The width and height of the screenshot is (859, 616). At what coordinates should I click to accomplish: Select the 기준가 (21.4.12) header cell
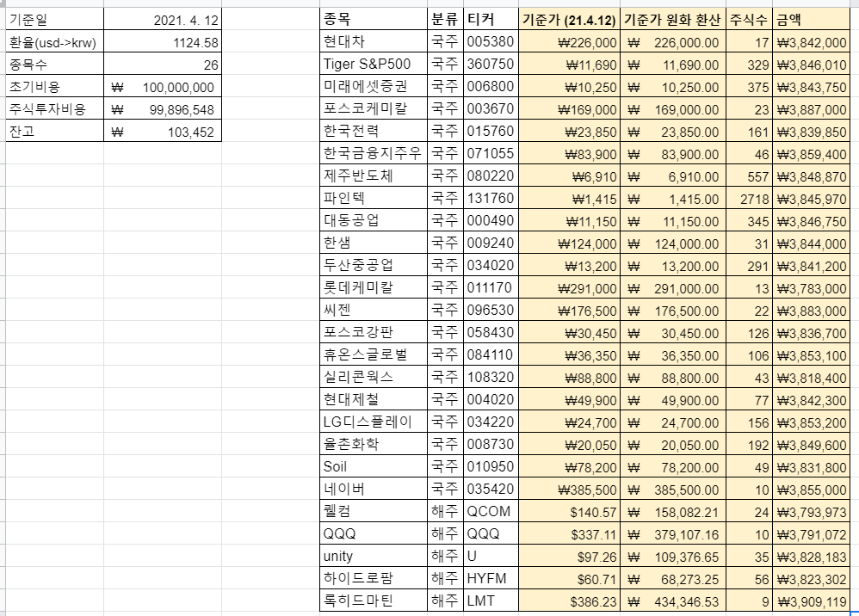coord(569,20)
